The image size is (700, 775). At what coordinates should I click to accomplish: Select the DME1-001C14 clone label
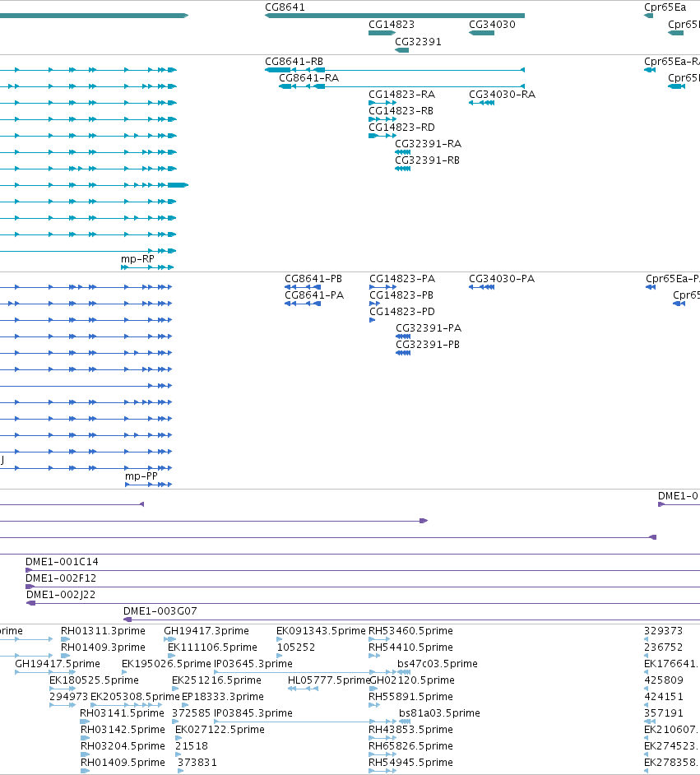[62, 562]
